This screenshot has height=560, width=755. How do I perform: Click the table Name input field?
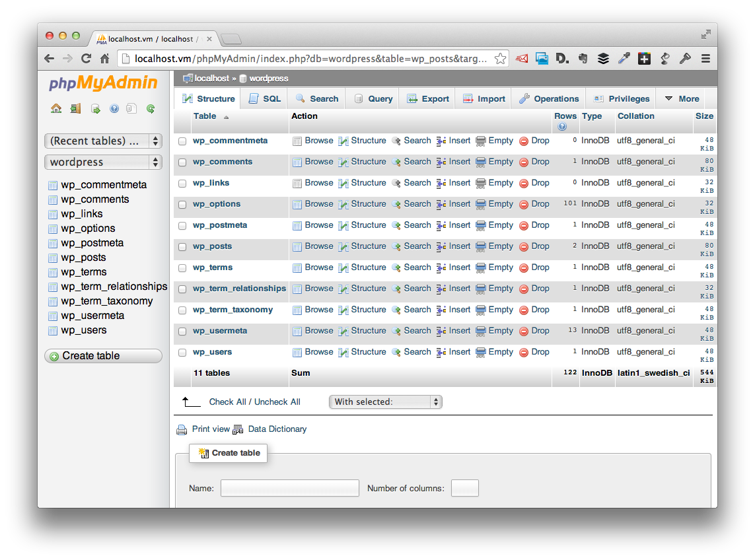click(289, 489)
